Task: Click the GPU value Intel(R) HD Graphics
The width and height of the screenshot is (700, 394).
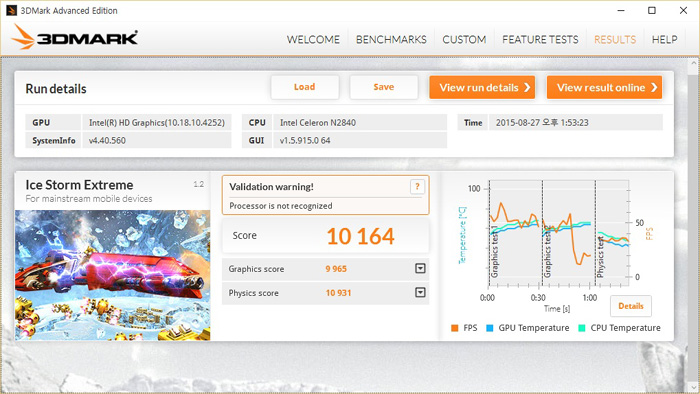Action: pyautogui.click(x=157, y=123)
